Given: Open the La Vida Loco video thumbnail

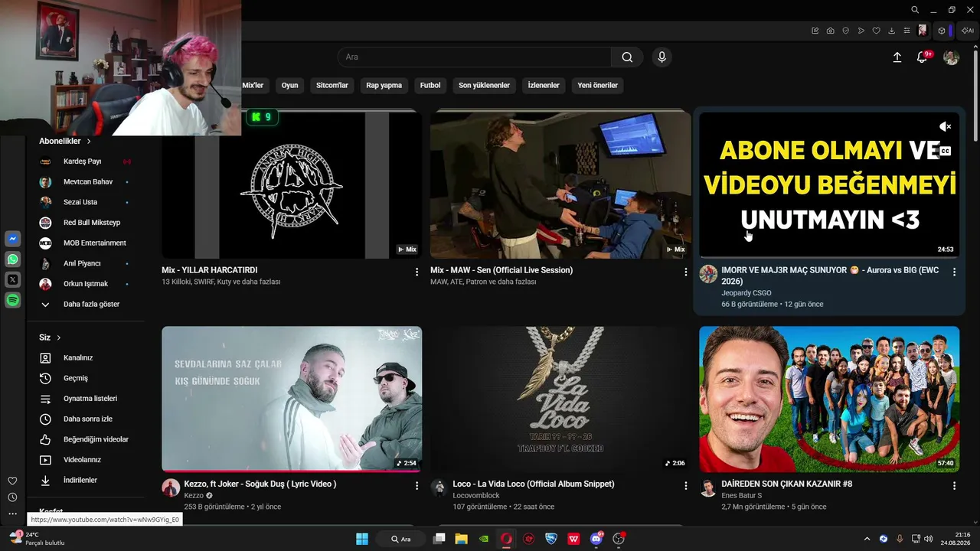Looking at the screenshot, I should click(x=560, y=399).
